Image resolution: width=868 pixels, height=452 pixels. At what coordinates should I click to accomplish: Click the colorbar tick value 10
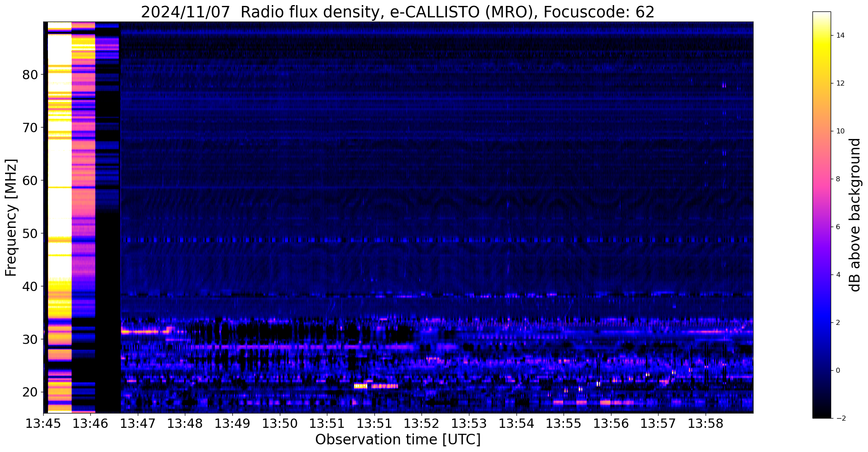(x=840, y=131)
